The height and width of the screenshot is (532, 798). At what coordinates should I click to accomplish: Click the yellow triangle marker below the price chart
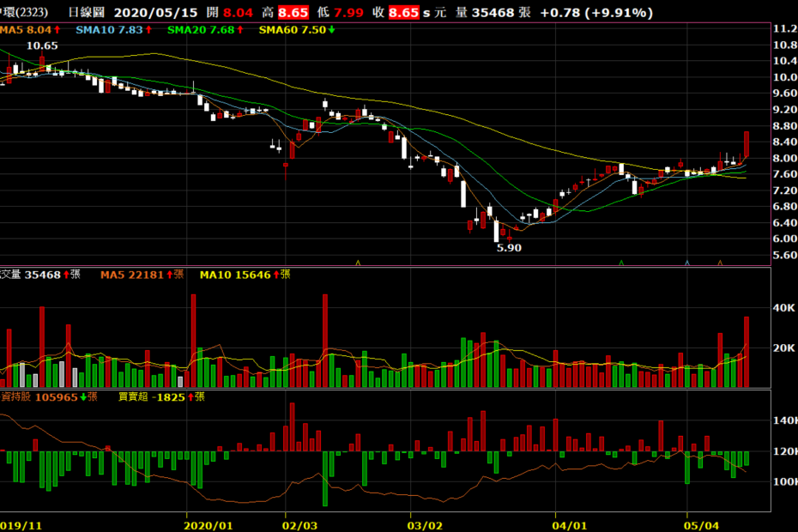pyautogui.click(x=358, y=262)
